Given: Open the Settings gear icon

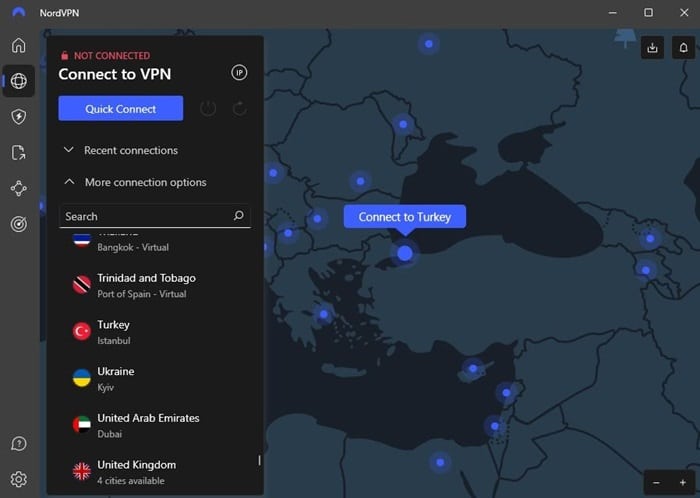Looking at the screenshot, I should tap(18, 479).
